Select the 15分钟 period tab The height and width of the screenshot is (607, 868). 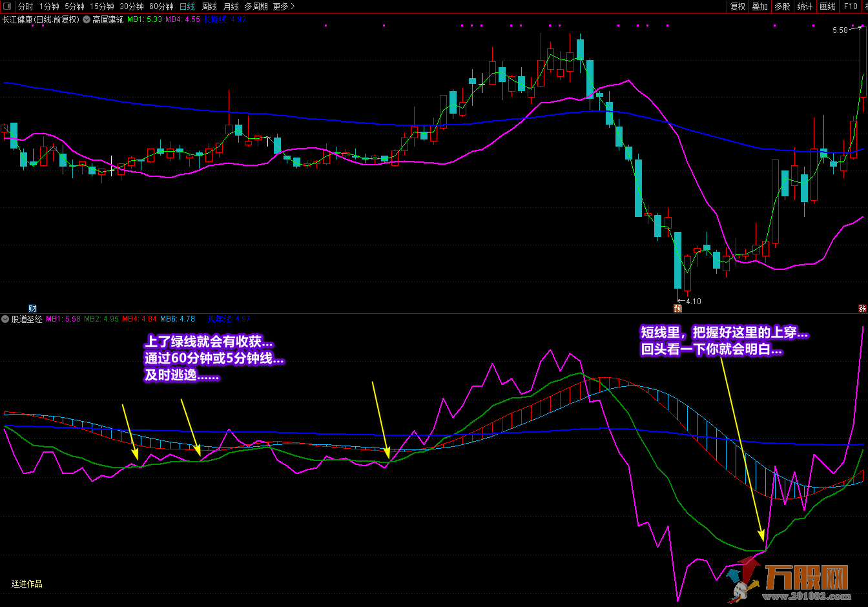tap(102, 6)
